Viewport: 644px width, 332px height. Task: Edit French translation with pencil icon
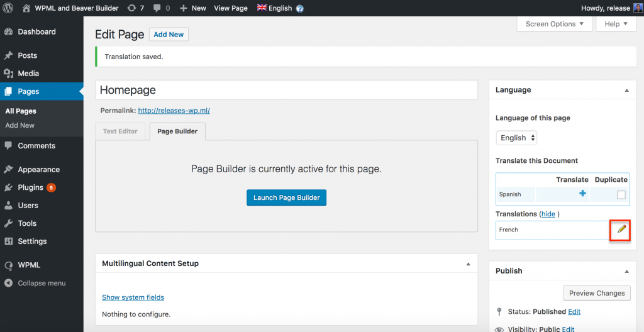tap(621, 229)
